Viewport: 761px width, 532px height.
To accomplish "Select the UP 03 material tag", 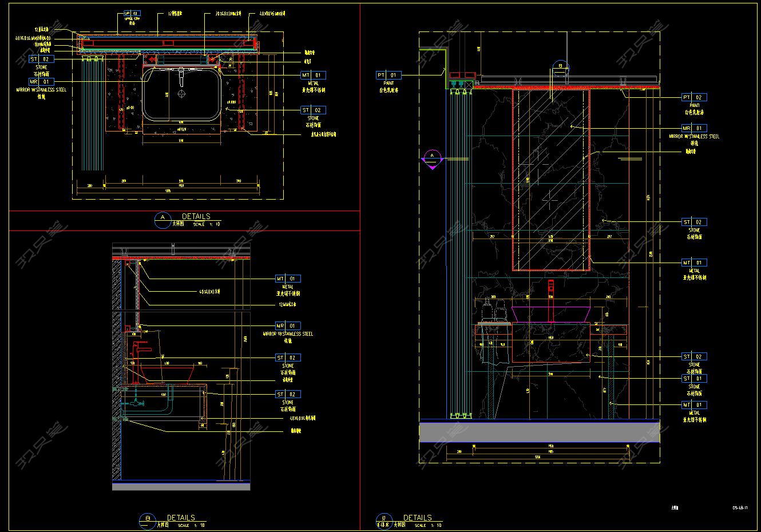I will pyautogui.click(x=132, y=13).
